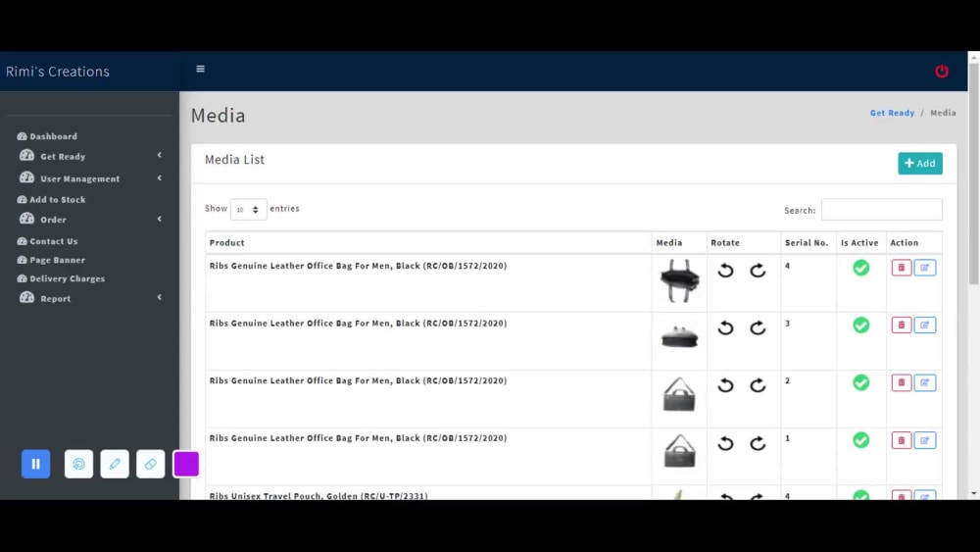Expand the User Management sidebar menu
The width and height of the screenshot is (980, 552).
click(x=90, y=178)
